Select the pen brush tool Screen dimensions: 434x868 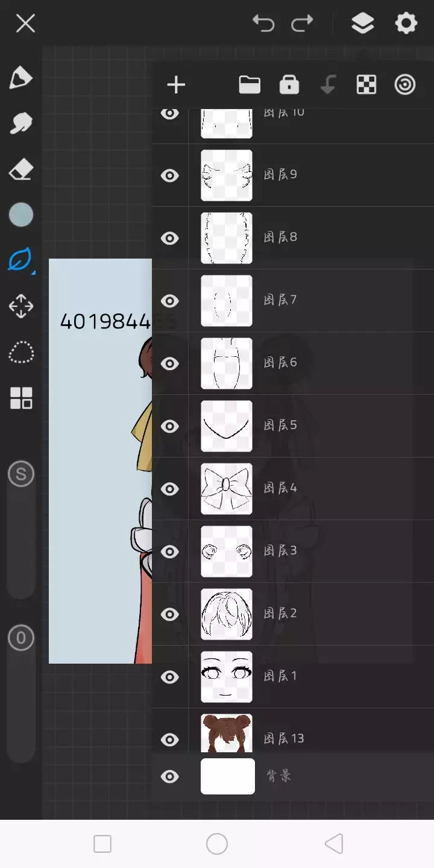tap(21, 78)
